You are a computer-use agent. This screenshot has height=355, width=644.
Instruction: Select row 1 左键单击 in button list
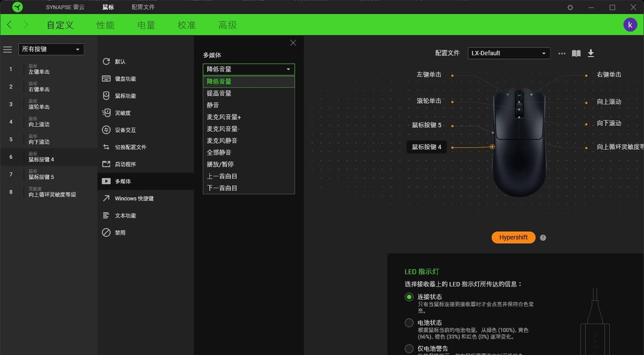click(x=49, y=69)
